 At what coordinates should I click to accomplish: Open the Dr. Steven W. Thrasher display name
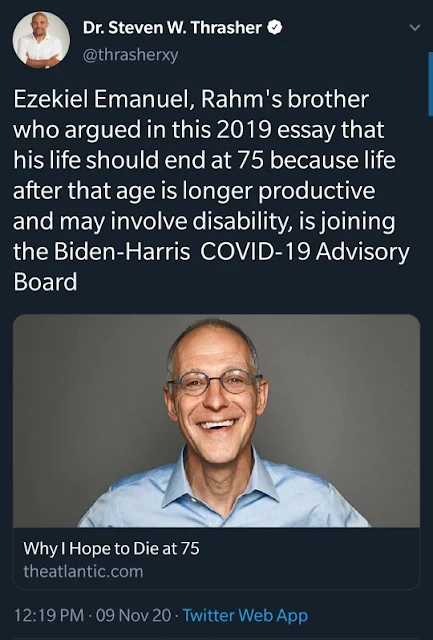coord(172,28)
